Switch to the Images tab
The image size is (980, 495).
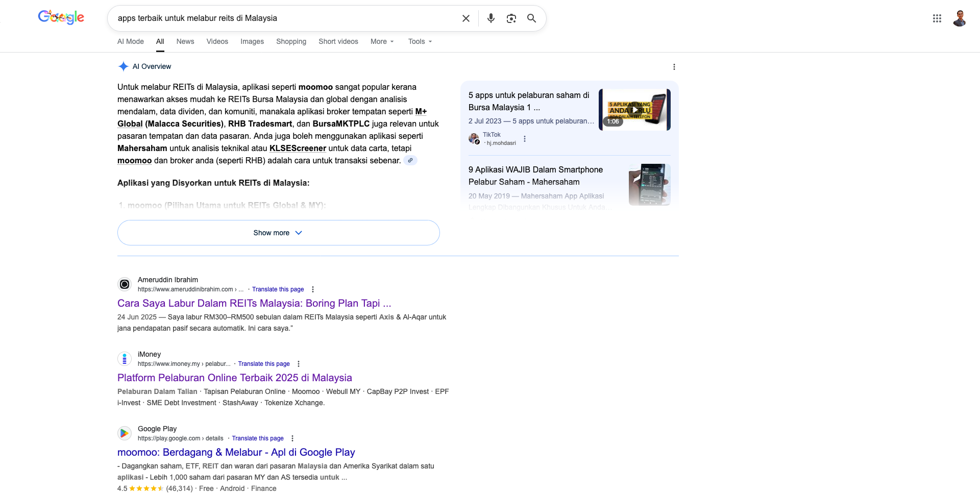pos(252,41)
